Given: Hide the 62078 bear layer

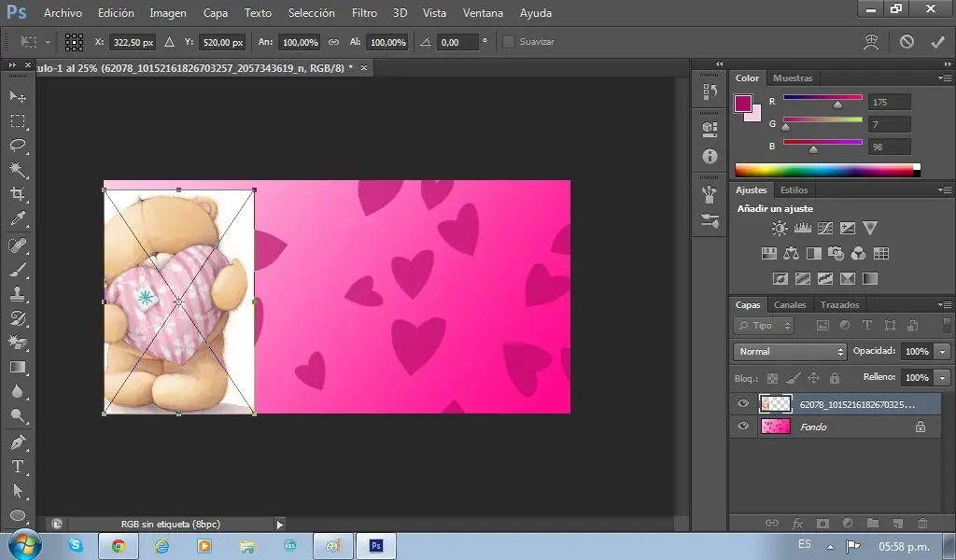Looking at the screenshot, I should tap(742, 403).
